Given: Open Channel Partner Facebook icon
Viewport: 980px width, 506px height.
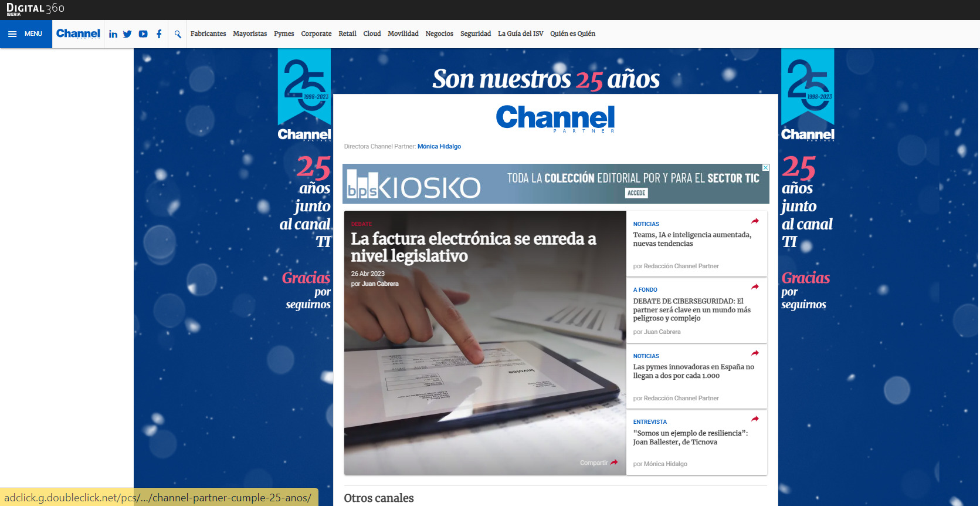Looking at the screenshot, I should [x=159, y=34].
